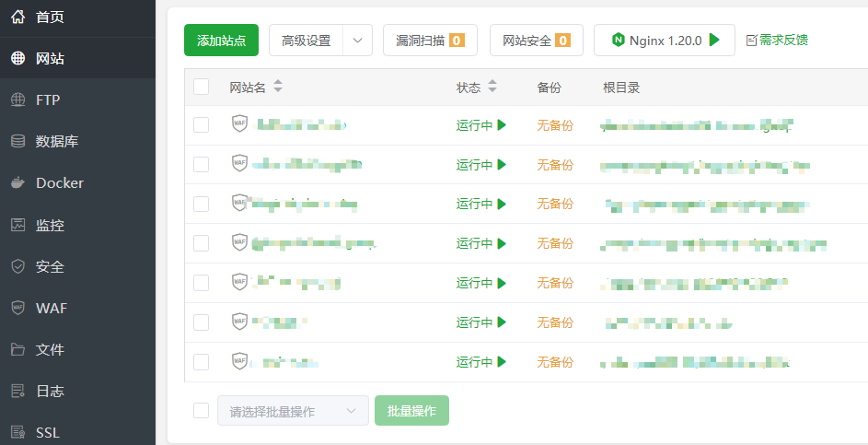Click the green 添加站点 button
This screenshot has width=868, height=445.
pos(221,41)
